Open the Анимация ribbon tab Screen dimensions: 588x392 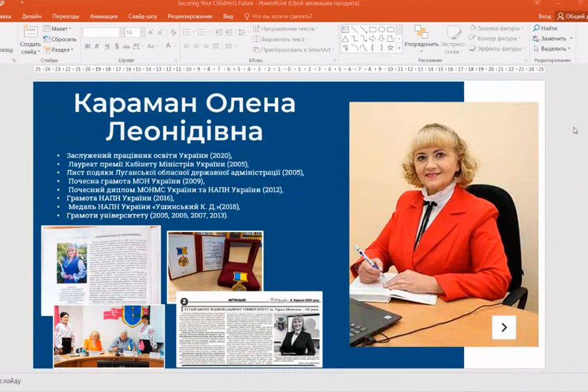pos(104,16)
